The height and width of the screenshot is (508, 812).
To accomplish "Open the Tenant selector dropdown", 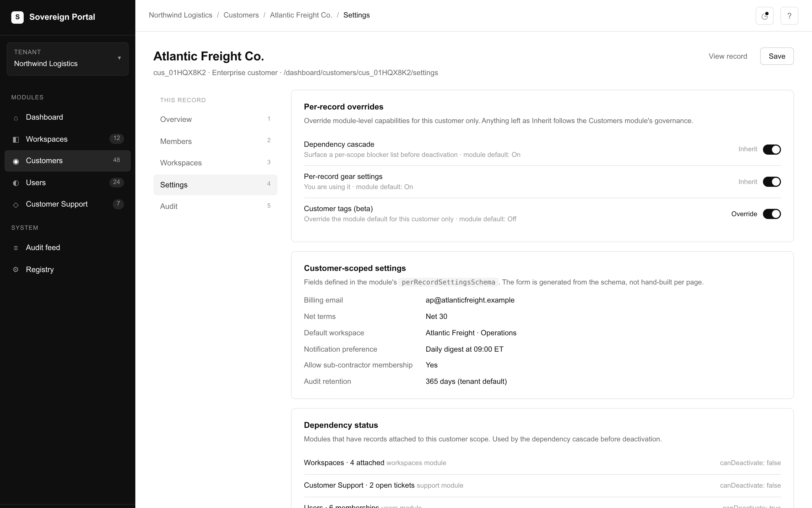I will click(67, 59).
